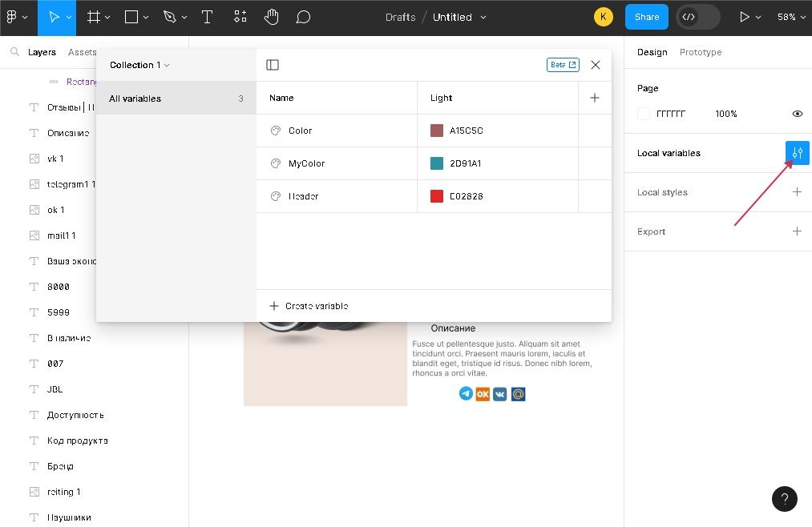Add new local style with plus
Viewport: 812px width, 527px height.
pyautogui.click(x=797, y=192)
